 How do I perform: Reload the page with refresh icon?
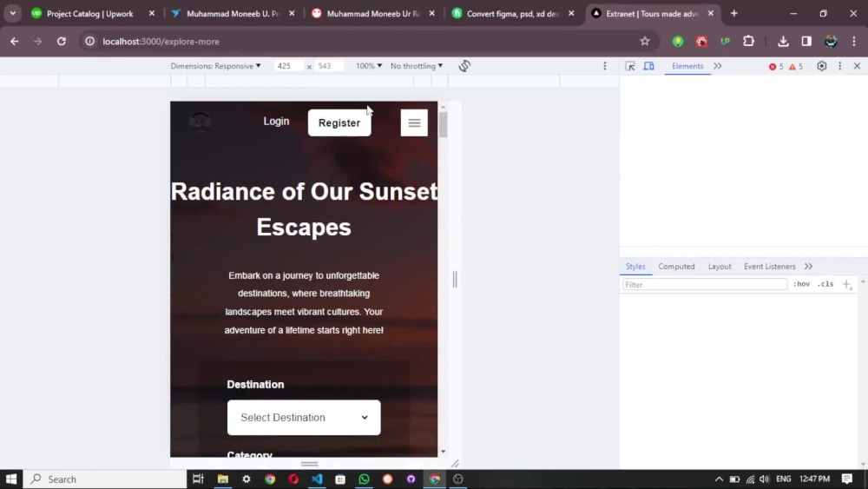(62, 41)
